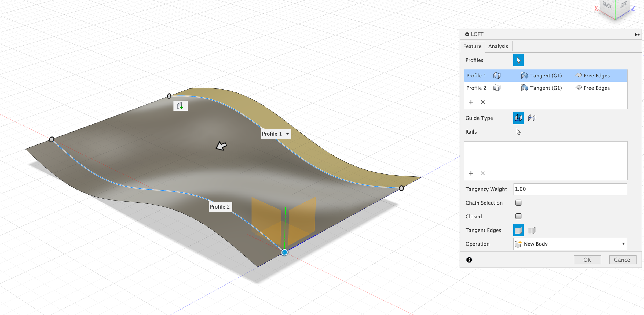Image resolution: width=644 pixels, height=315 pixels.
Task: Flip direction of Profile 1
Action: tap(497, 76)
